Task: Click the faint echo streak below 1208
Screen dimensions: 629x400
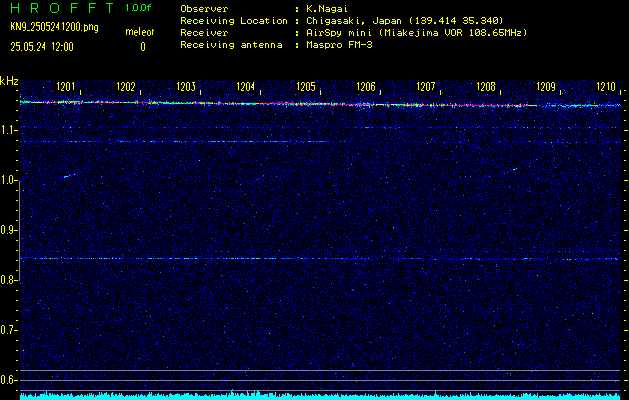Action: coord(510,171)
